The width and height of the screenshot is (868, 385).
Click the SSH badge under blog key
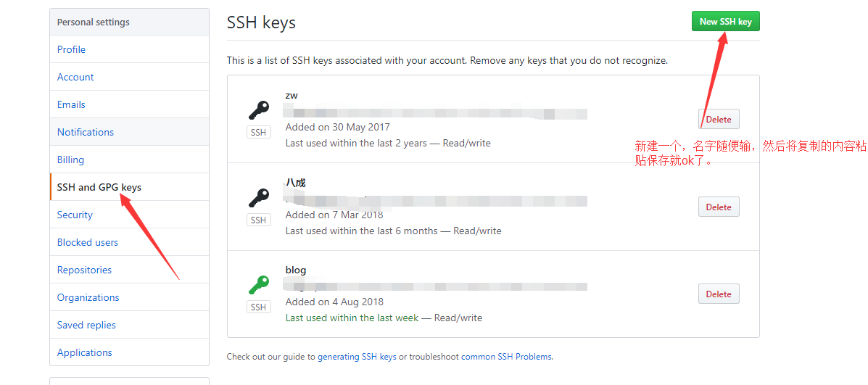pos(258,307)
